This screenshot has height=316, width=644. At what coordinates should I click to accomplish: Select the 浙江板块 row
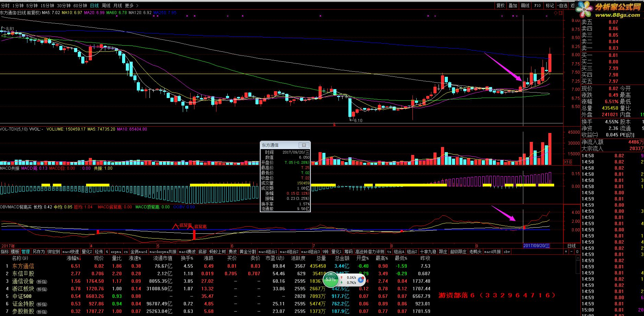215,289
